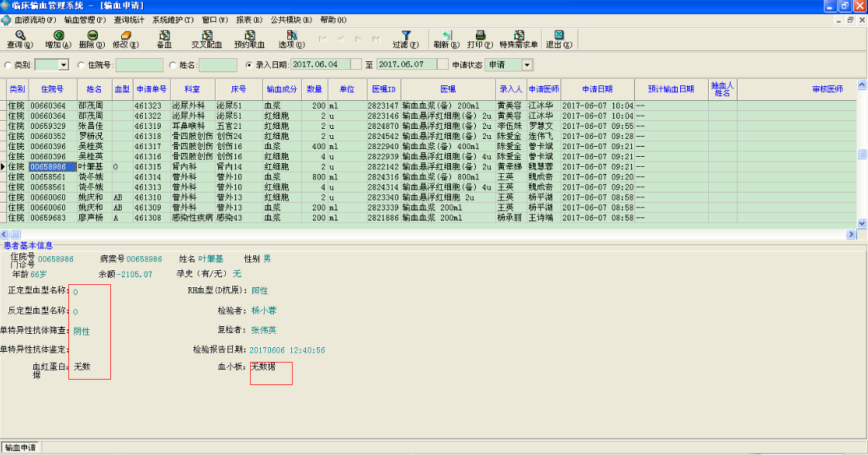Screen dimensions: 868x455
Task: Click 检验报告日期 value 20170606 12:40:56
Action: 286,350
